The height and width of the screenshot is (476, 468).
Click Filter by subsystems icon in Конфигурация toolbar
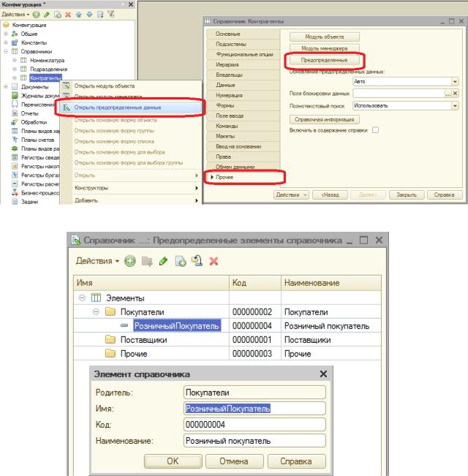coord(110,15)
